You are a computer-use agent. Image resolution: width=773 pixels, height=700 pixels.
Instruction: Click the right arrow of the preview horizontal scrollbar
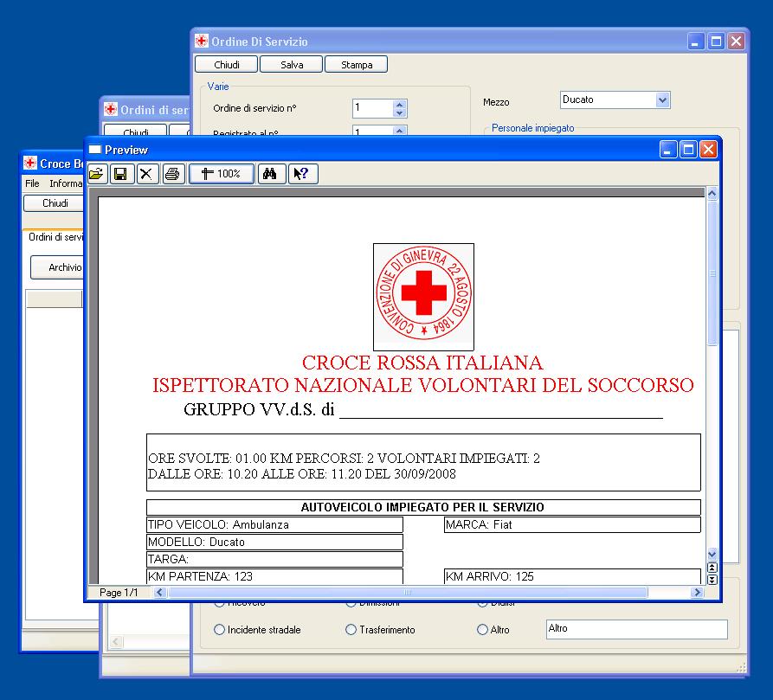tap(697, 592)
